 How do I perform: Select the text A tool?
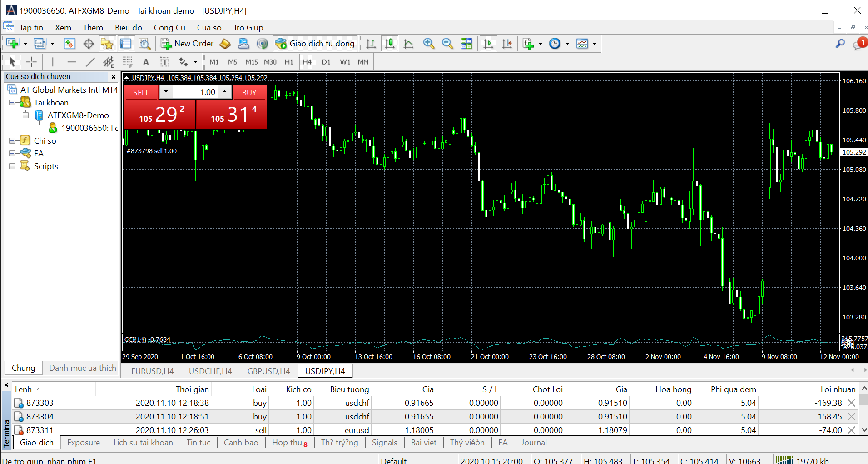(x=146, y=62)
